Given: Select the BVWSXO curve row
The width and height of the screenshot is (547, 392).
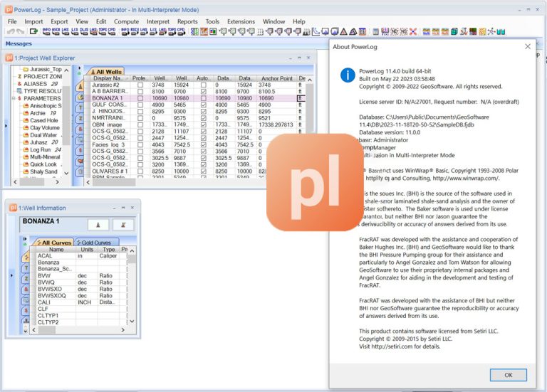Looking at the screenshot, I should pos(79,289).
